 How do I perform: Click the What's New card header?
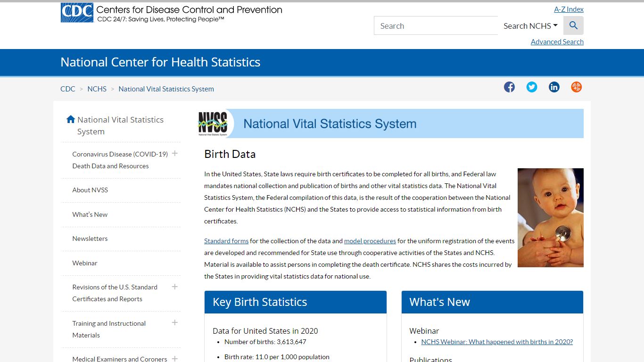click(x=492, y=302)
